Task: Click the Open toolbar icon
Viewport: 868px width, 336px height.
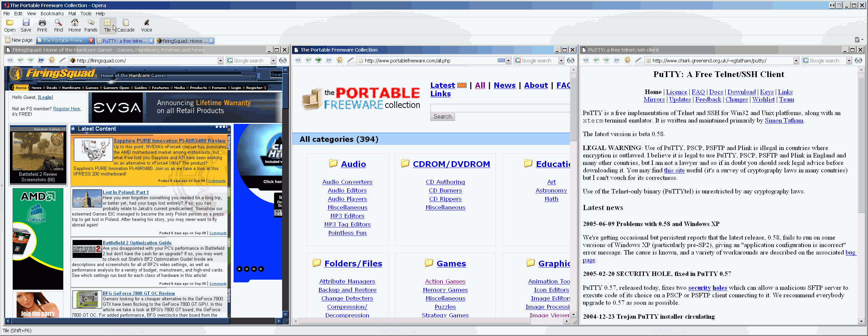Action: coord(10,26)
